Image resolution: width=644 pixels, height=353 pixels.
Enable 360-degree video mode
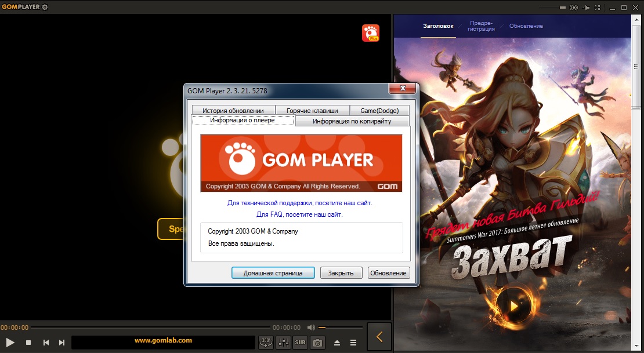click(x=266, y=343)
